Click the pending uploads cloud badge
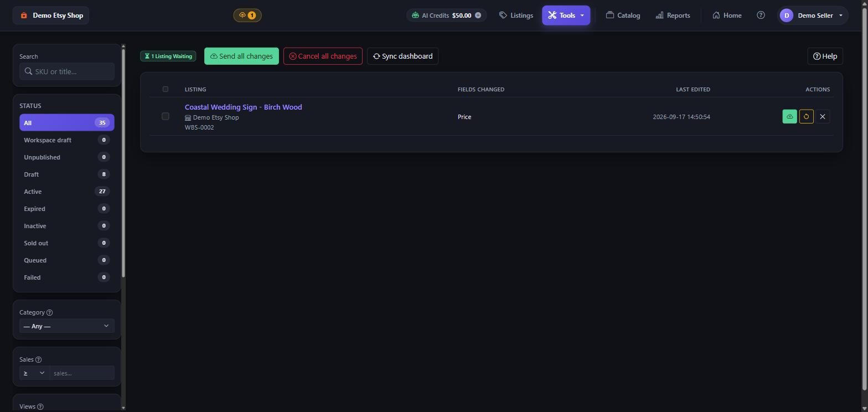Image resolution: width=868 pixels, height=412 pixels. [x=247, y=16]
